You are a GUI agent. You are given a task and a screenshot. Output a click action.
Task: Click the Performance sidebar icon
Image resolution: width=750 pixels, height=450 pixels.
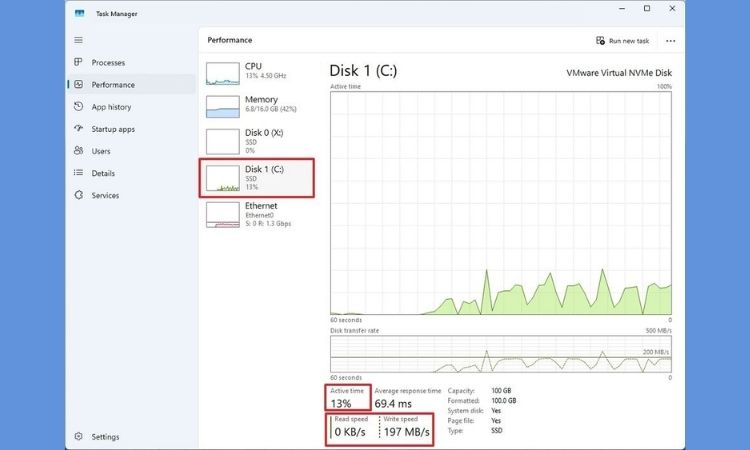pos(78,84)
